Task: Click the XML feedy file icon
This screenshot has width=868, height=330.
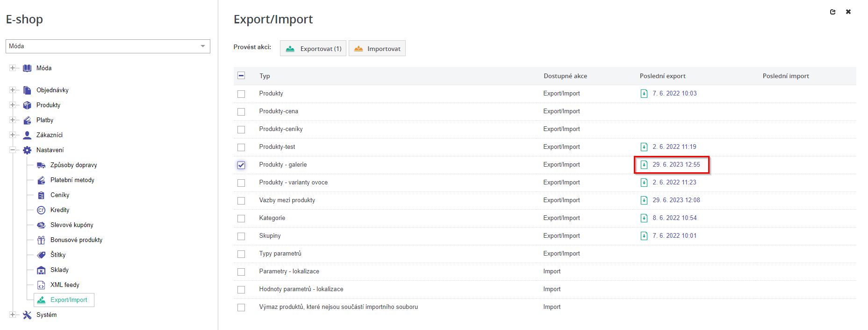Action: pyautogui.click(x=41, y=285)
